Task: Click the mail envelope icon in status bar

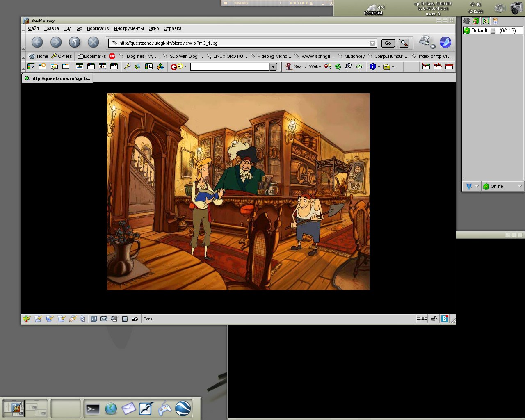Action: point(104,319)
